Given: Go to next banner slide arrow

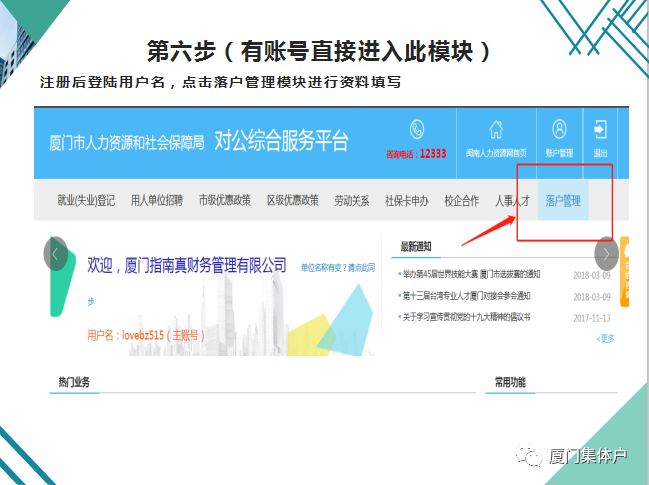Looking at the screenshot, I should pyautogui.click(x=606, y=254).
